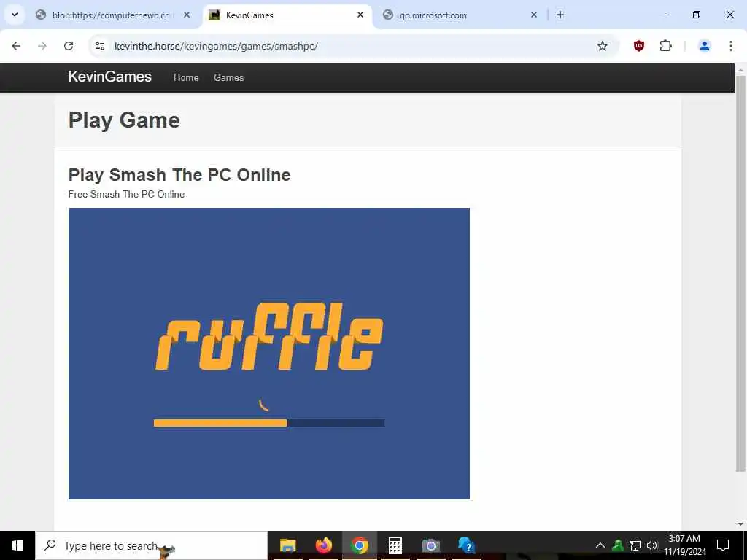Close the go.microsoft.com tab
This screenshot has width=747, height=560.
[533, 15]
